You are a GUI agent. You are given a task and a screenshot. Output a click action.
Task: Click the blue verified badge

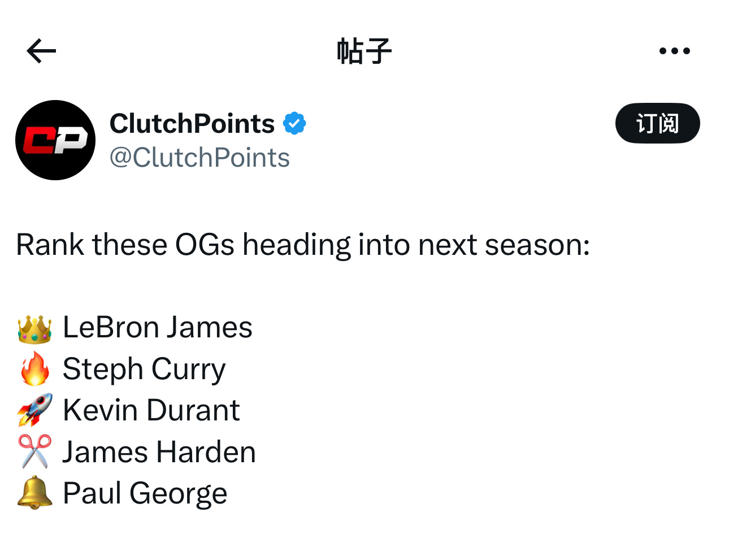click(294, 123)
